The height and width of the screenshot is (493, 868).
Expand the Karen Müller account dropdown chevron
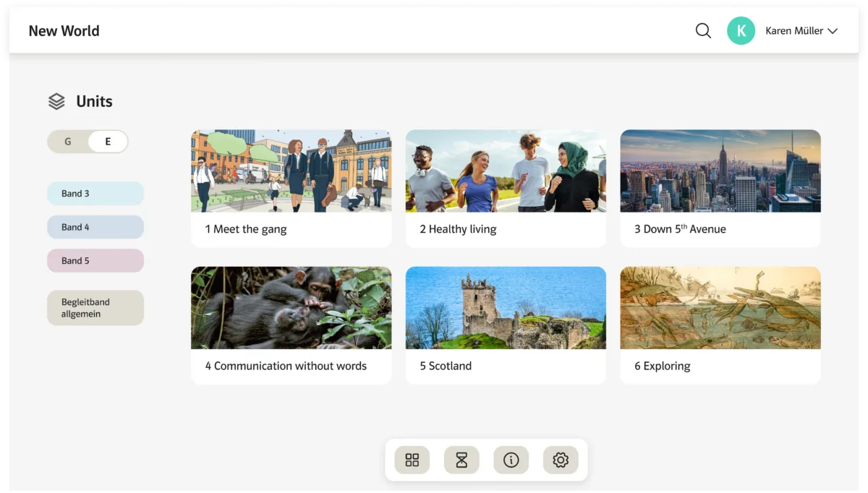(x=833, y=31)
